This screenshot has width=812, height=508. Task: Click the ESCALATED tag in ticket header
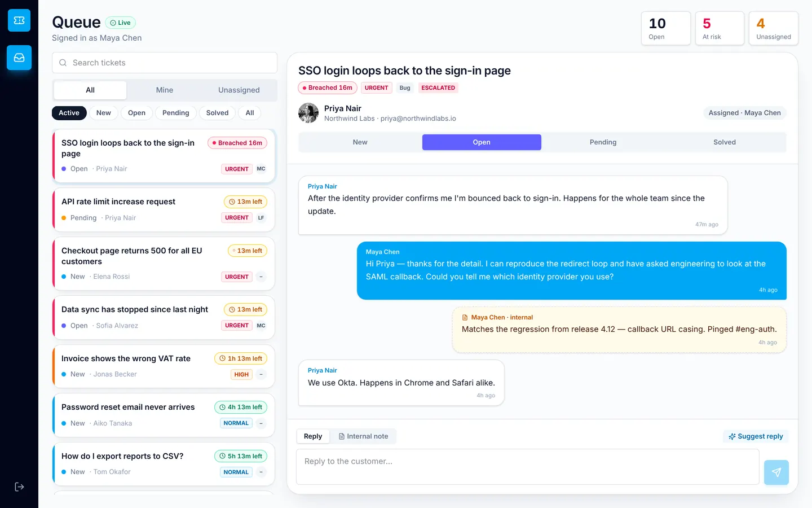point(438,88)
